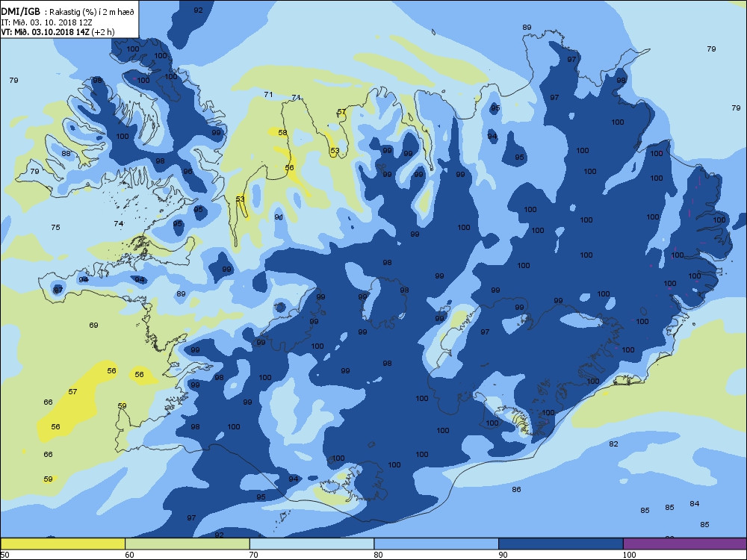Click the humidity value 86 south of Iceland

click(x=516, y=490)
